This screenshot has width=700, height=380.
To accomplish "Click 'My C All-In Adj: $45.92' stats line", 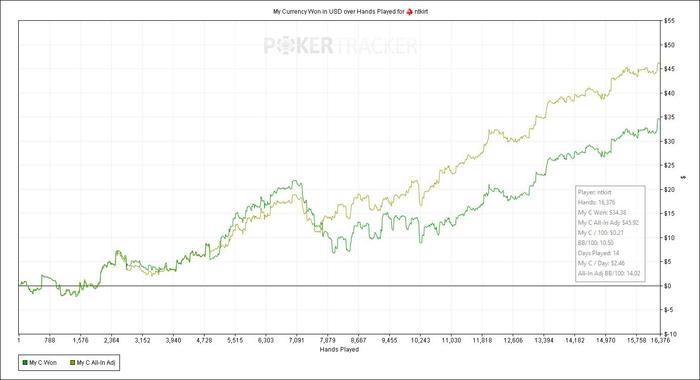I will [608, 222].
